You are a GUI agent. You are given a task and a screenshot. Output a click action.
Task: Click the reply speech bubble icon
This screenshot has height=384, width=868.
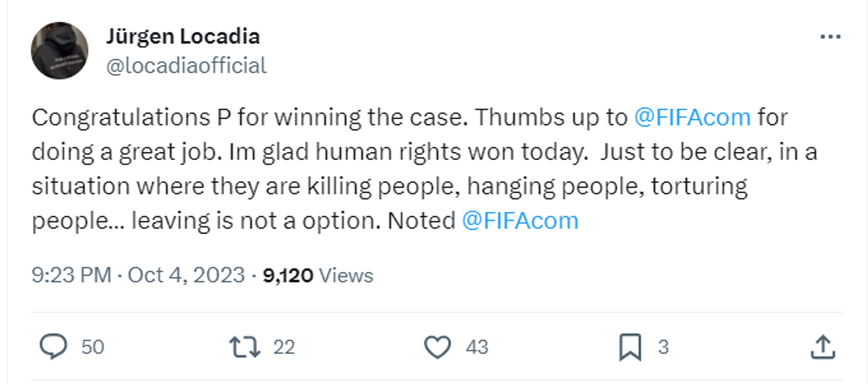[53, 347]
